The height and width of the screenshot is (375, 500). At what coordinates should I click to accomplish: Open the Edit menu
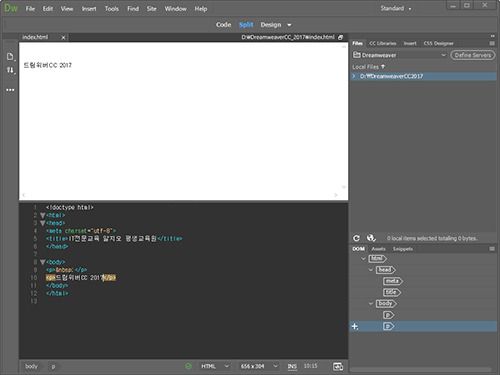[48, 9]
